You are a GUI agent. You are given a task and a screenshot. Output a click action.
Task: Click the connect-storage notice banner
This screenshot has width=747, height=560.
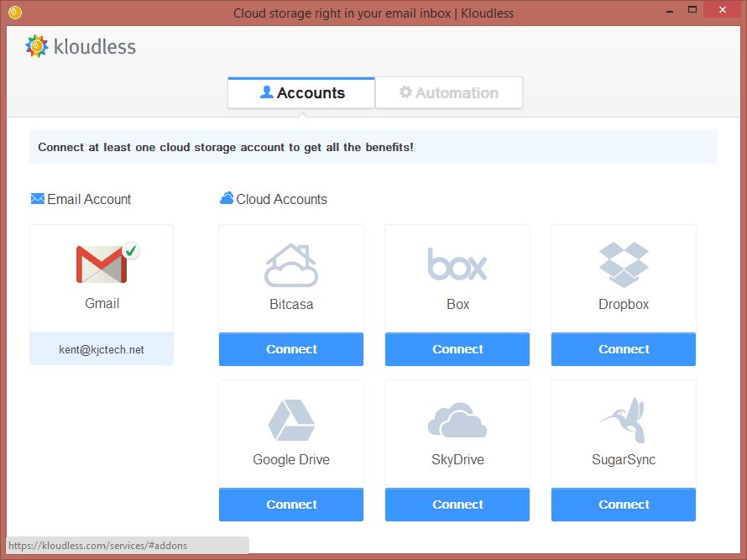click(x=373, y=147)
